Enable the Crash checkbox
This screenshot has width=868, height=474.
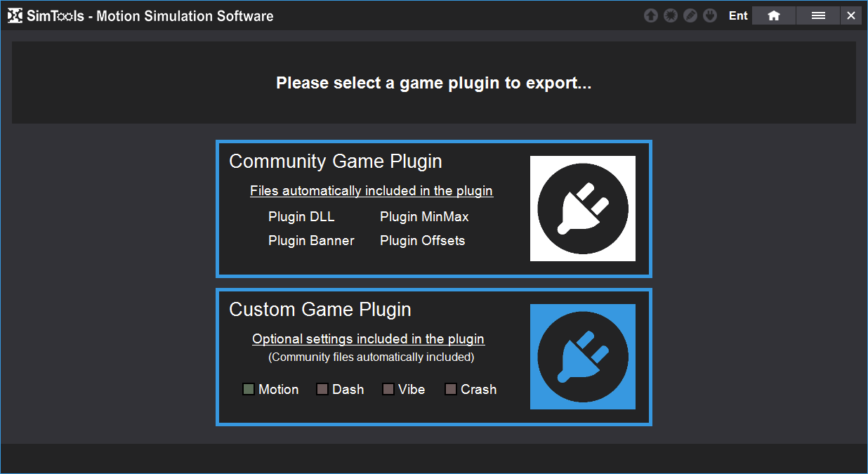pos(451,389)
